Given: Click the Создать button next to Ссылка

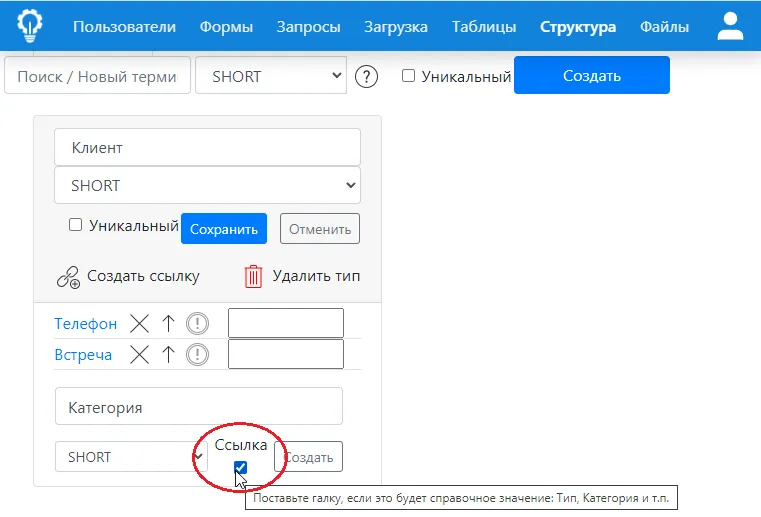Looking at the screenshot, I should [309, 456].
